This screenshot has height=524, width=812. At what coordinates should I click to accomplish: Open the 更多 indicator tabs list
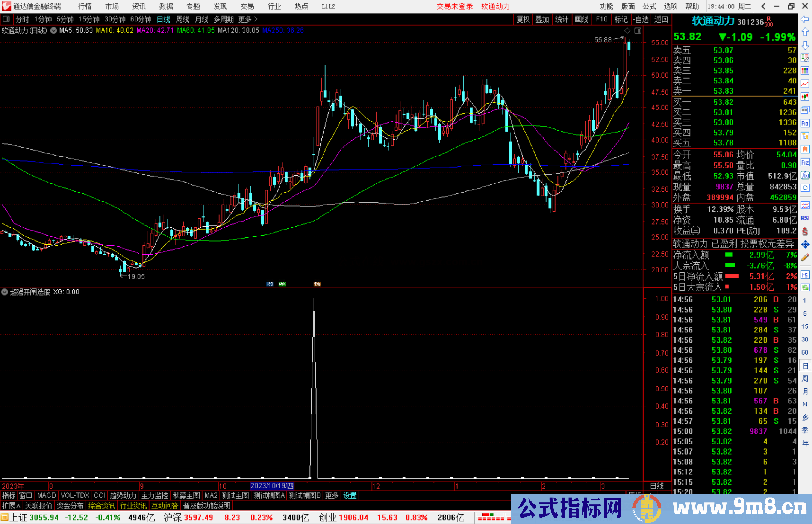point(332,495)
